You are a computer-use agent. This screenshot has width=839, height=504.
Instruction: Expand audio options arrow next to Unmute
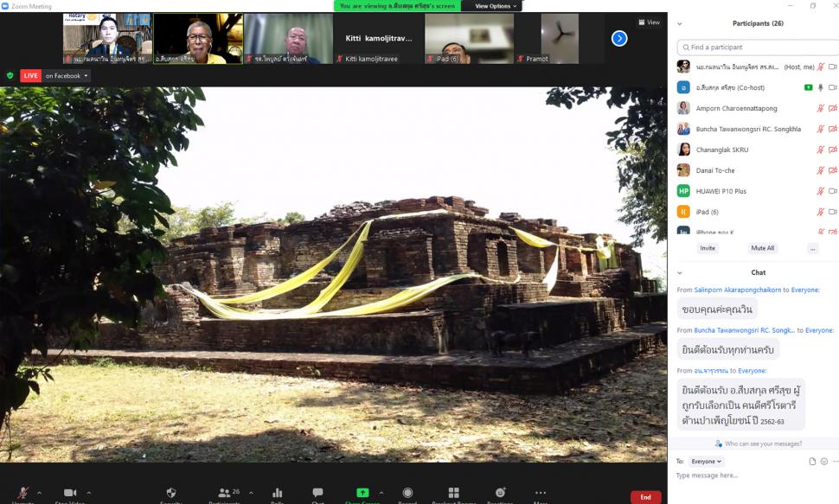39,493
